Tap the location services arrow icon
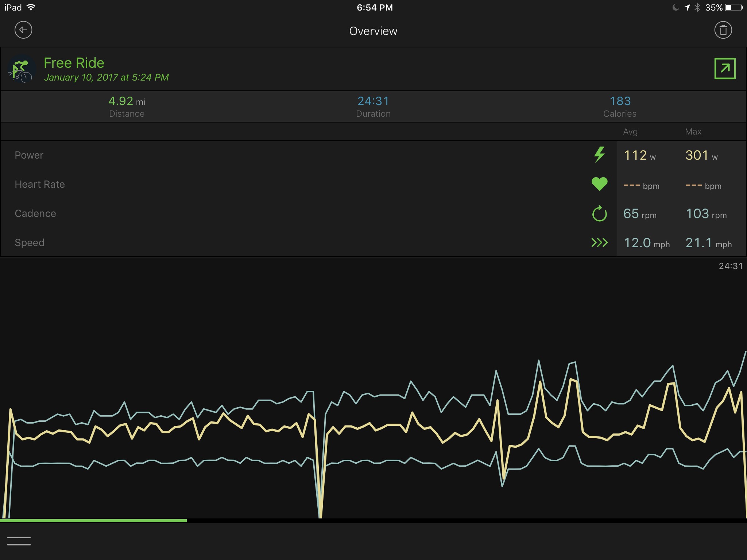Viewport: 747px width, 560px height. click(x=687, y=7)
